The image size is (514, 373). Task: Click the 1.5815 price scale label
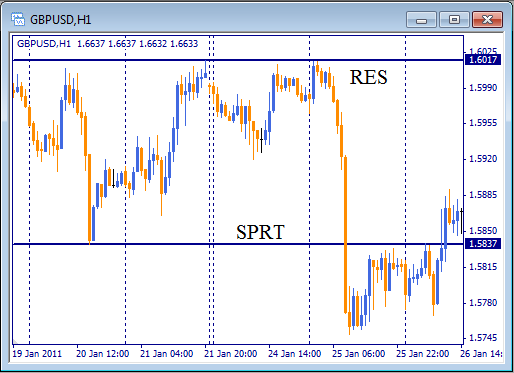[483, 267]
